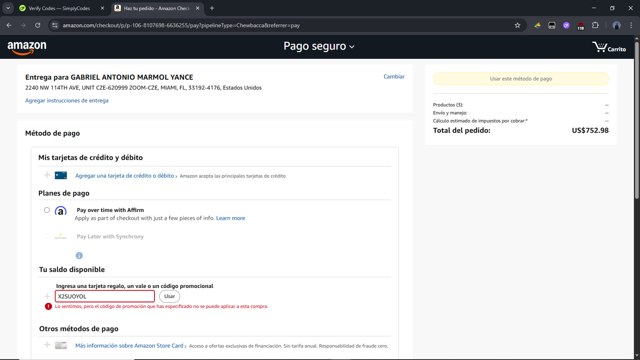The height and width of the screenshot is (360, 640).
Task: Select Pay Later with Synchrony radio
Action: tap(47, 236)
